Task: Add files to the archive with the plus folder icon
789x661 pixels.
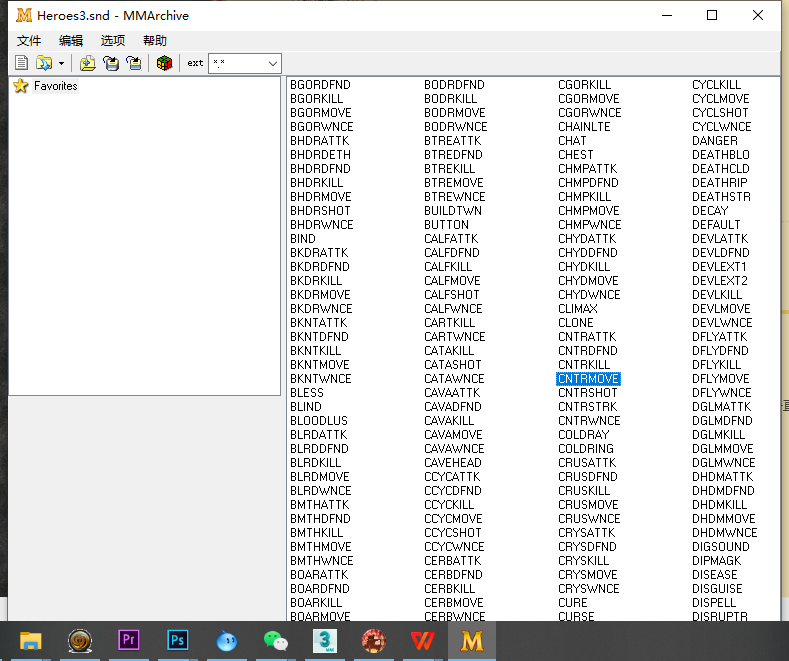Action: [88, 63]
